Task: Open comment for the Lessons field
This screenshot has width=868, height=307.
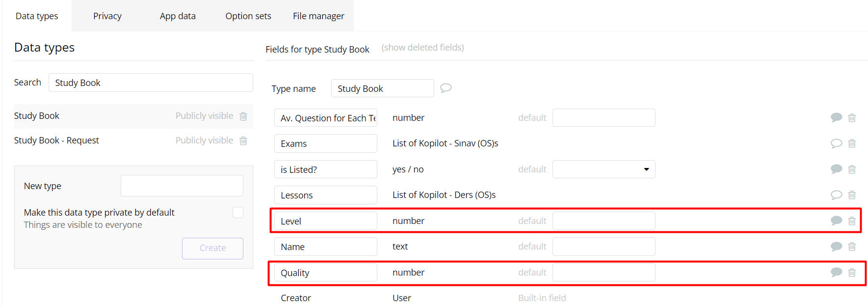Action: coord(836,195)
